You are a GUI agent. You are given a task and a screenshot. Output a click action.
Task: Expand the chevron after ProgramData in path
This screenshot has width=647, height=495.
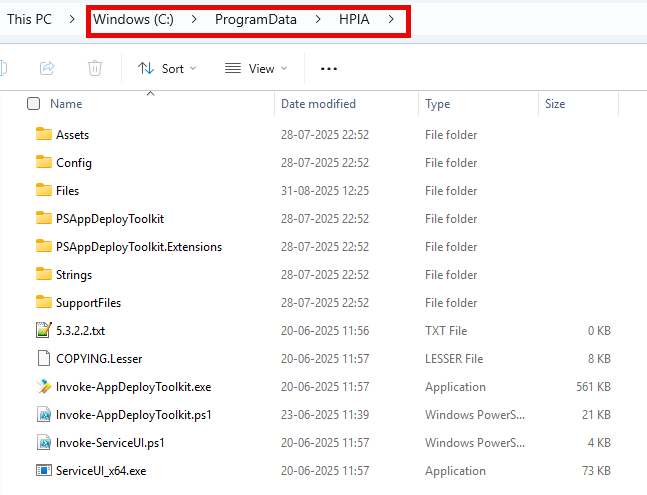tap(318, 20)
